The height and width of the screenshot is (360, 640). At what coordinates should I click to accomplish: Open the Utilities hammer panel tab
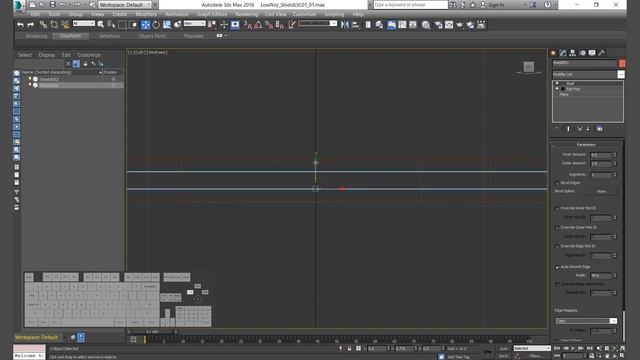[602, 53]
